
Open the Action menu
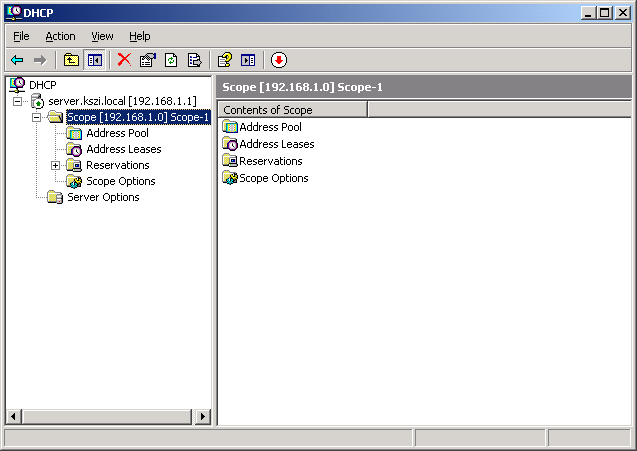tap(60, 37)
